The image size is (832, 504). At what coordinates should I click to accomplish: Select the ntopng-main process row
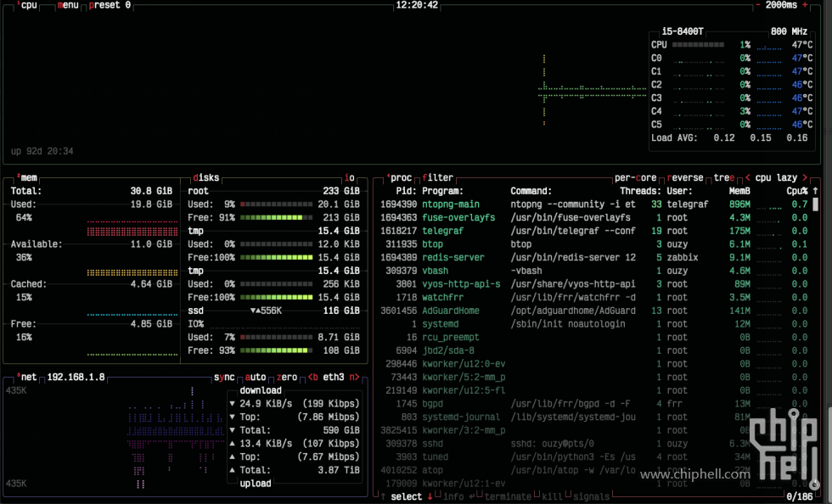tap(593, 204)
